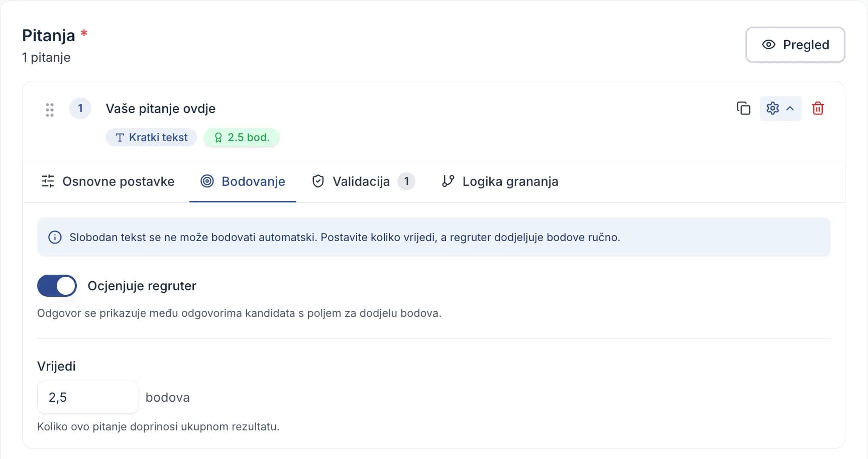Click the Kratki tekst type badge
This screenshot has width=868, height=459.
click(x=151, y=137)
